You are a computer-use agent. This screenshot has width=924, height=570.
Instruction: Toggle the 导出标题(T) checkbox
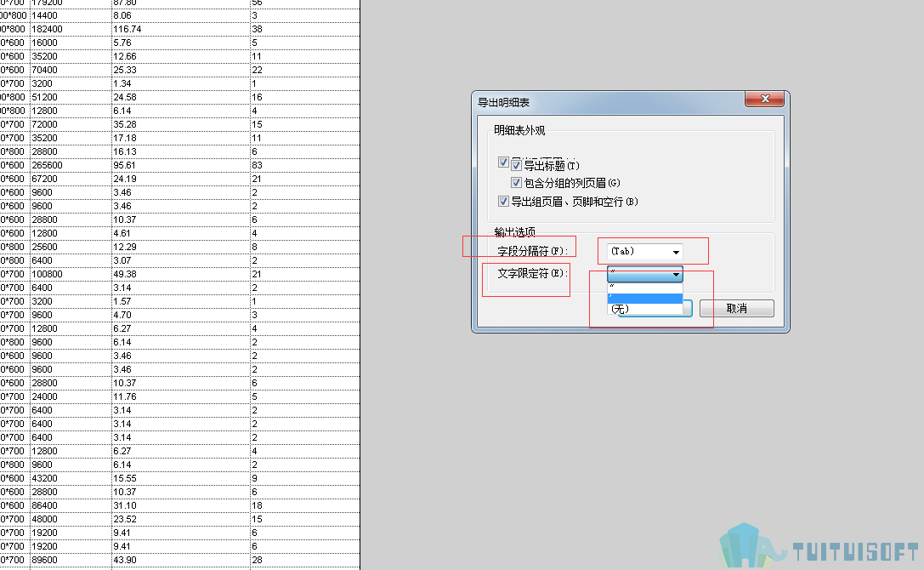(x=516, y=165)
